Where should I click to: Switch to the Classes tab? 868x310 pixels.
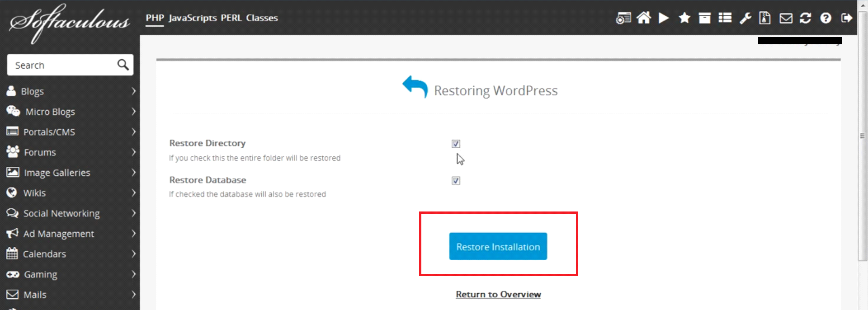point(262,18)
